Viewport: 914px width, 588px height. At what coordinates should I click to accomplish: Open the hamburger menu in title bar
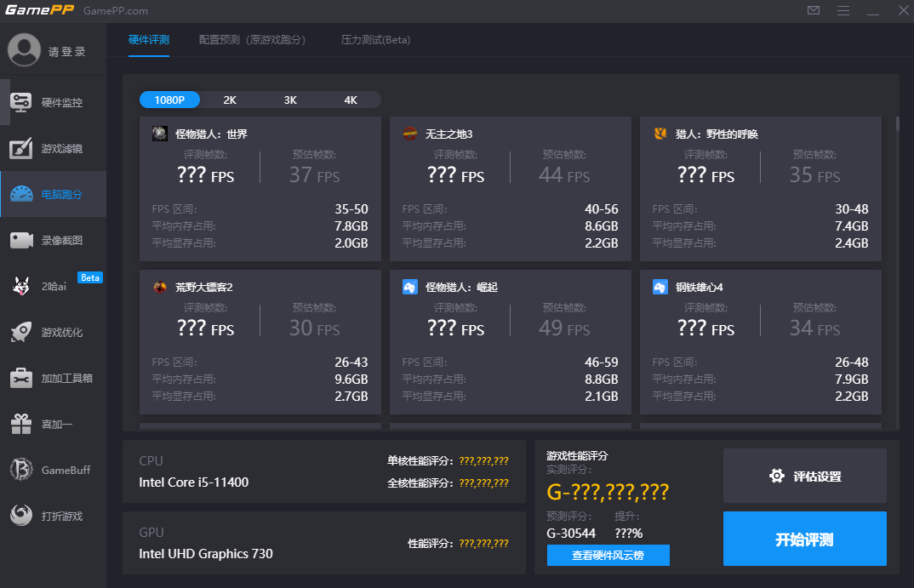(843, 10)
